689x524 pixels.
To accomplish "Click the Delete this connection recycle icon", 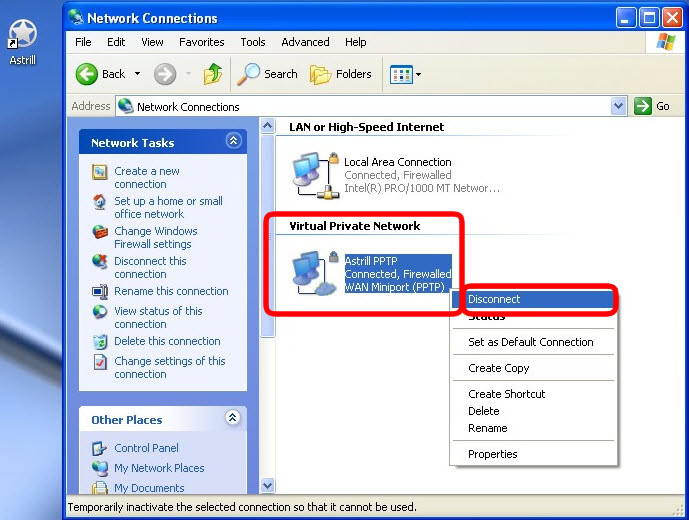I will point(100,342).
